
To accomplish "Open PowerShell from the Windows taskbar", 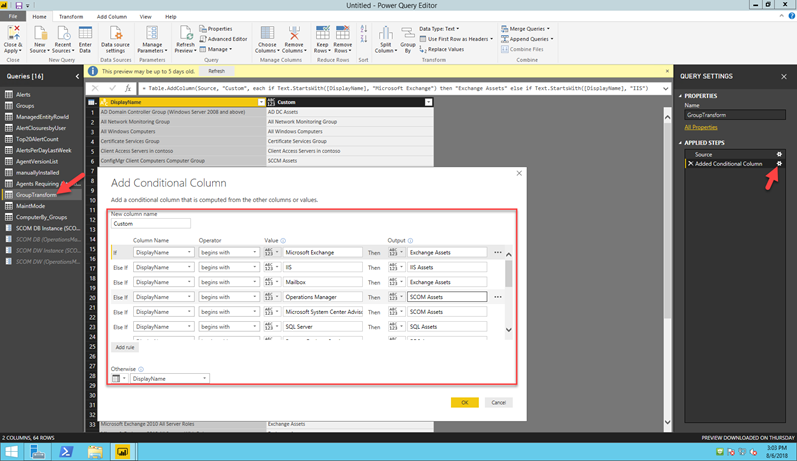I will [x=67, y=452].
